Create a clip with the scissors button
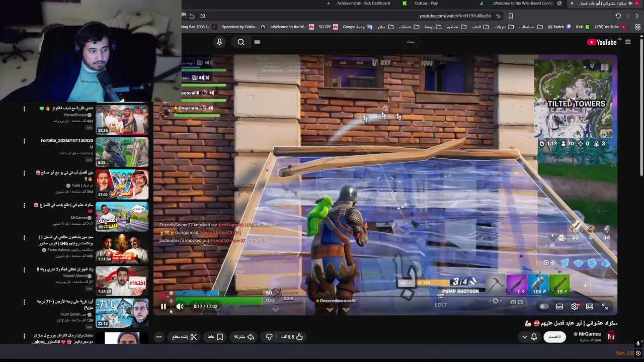This screenshot has height=362, width=644. pyautogui.click(x=185, y=337)
